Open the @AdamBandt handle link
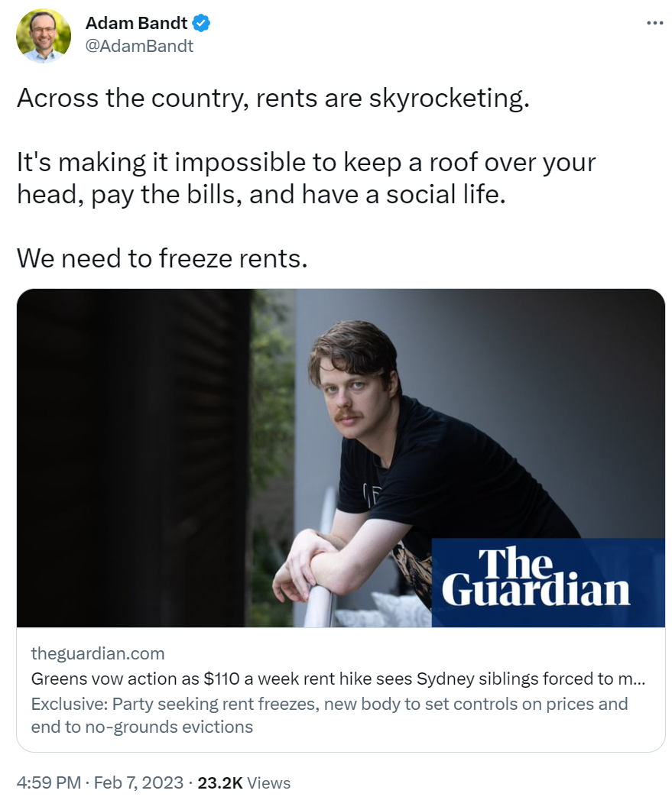This screenshot has height=797, width=672. [x=139, y=46]
